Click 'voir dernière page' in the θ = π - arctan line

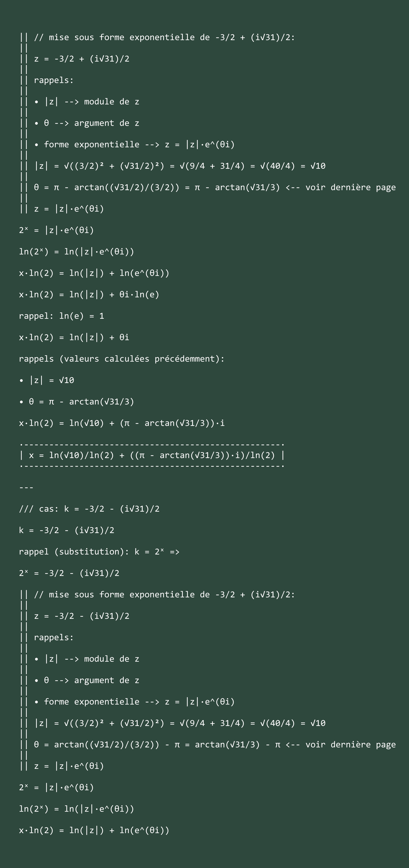tap(350, 187)
